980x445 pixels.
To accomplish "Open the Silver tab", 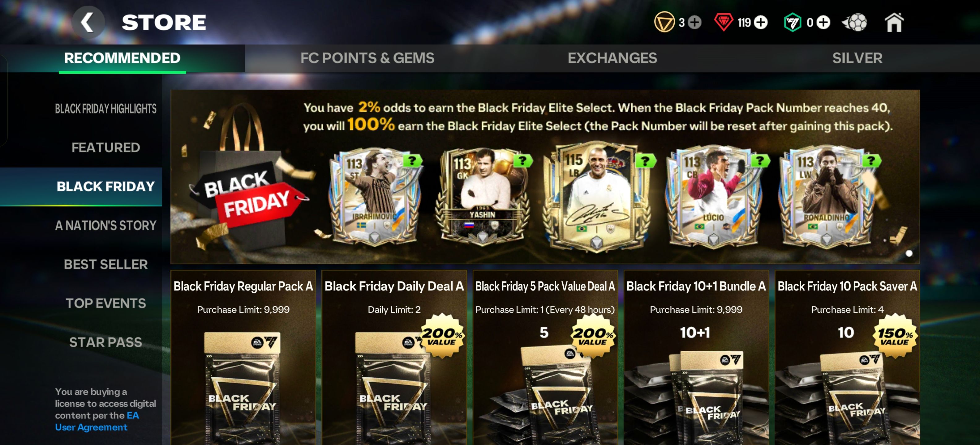I will point(857,58).
